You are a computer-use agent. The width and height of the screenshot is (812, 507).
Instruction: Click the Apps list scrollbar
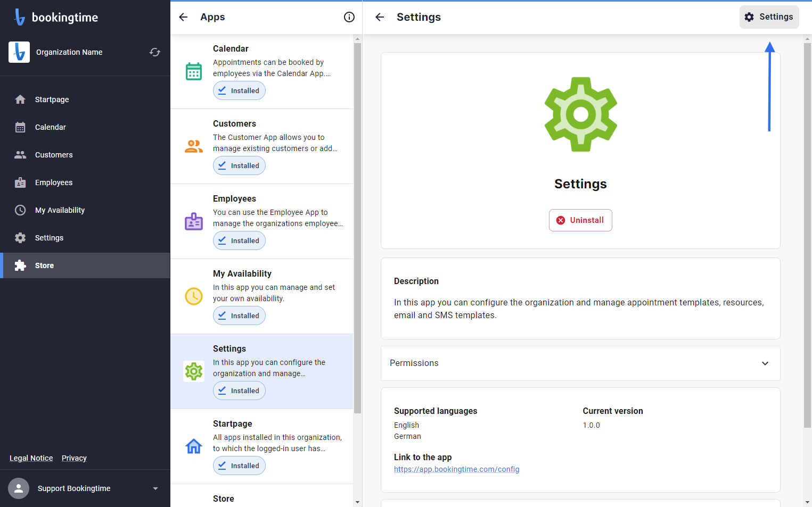click(357, 228)
